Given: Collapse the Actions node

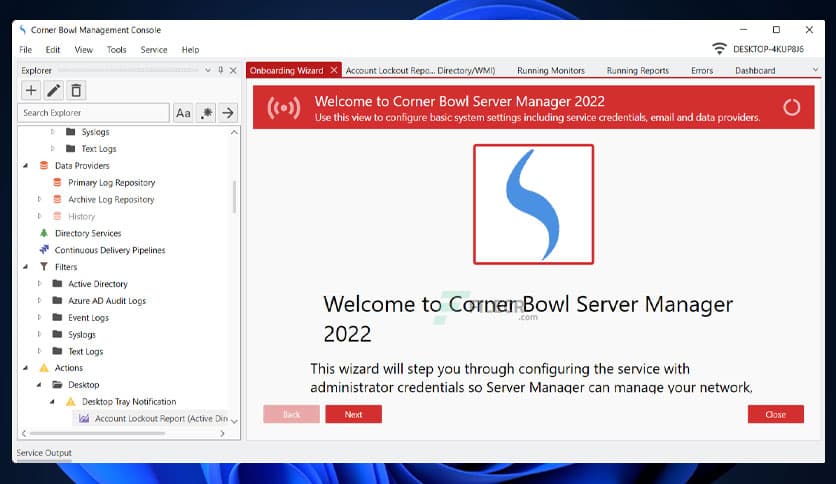Looking at the screenshot, I should click(26, 368).
